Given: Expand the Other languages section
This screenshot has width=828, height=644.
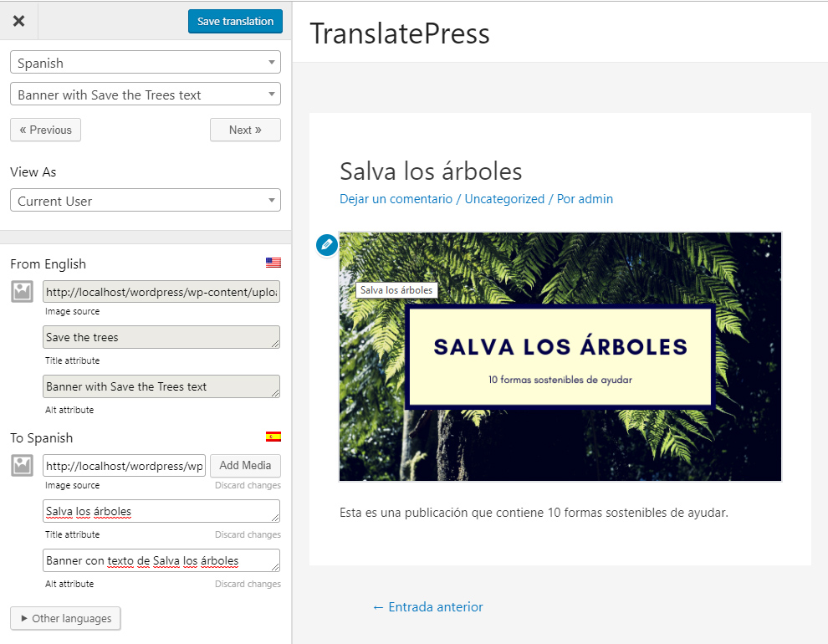Looking at the screenshot, I should pos(66,618).
